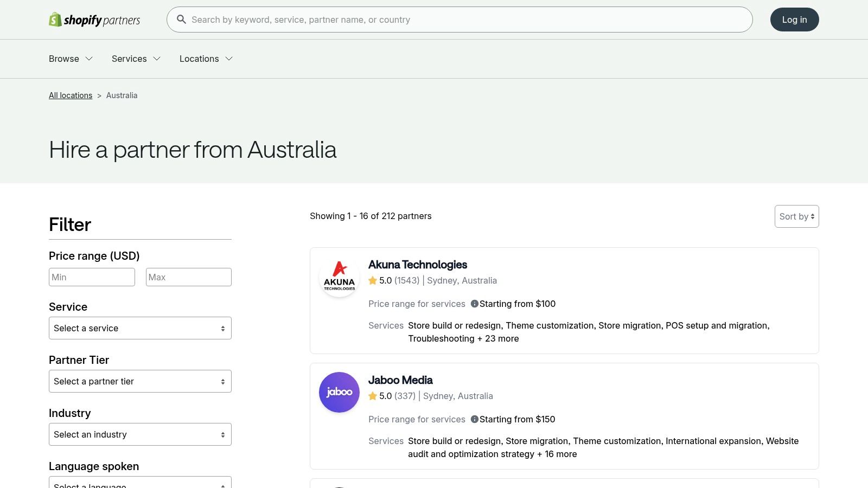
Task: Click the Log in button
Action: pyautogui.click(x=794, y=20)
